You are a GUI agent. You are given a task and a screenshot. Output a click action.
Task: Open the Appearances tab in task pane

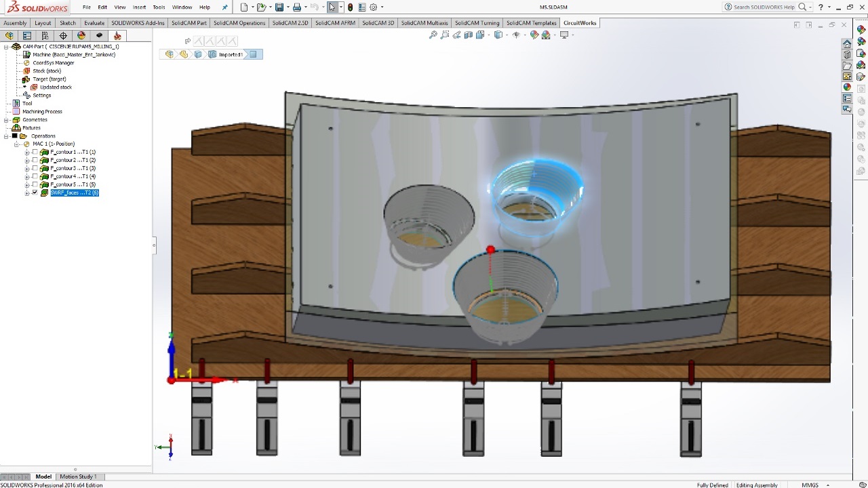pos(847,87)
